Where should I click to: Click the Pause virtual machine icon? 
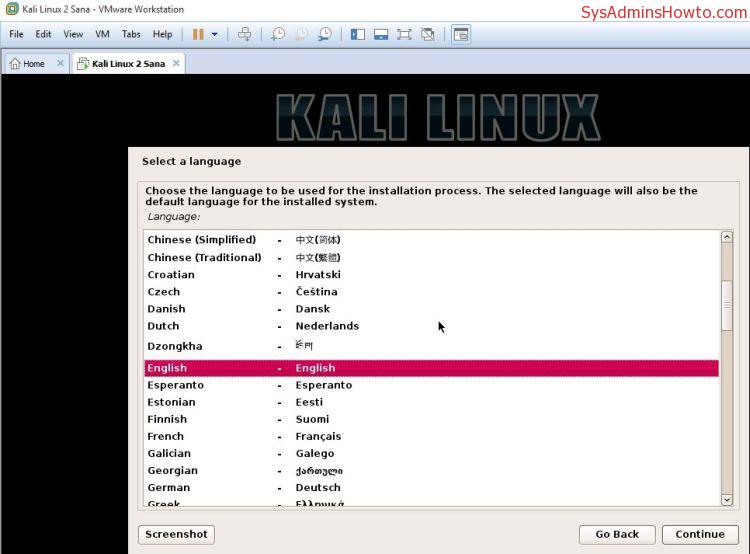(x=198, y=34)
